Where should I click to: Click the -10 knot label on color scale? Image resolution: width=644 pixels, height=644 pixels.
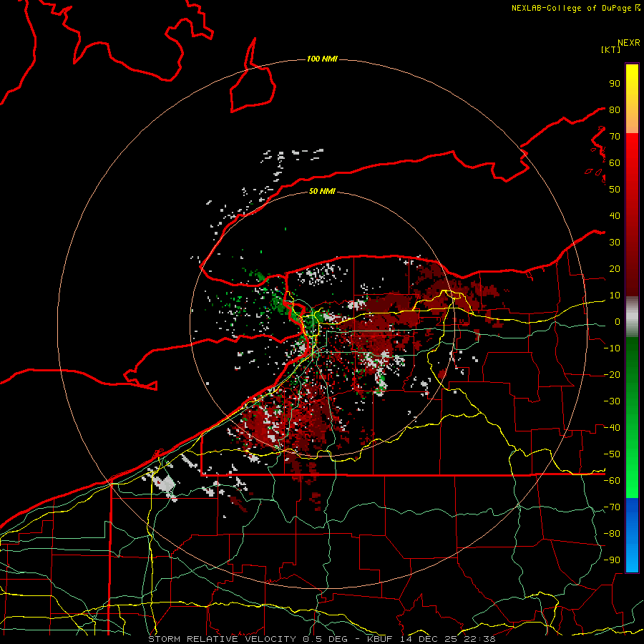pos(612,348)
